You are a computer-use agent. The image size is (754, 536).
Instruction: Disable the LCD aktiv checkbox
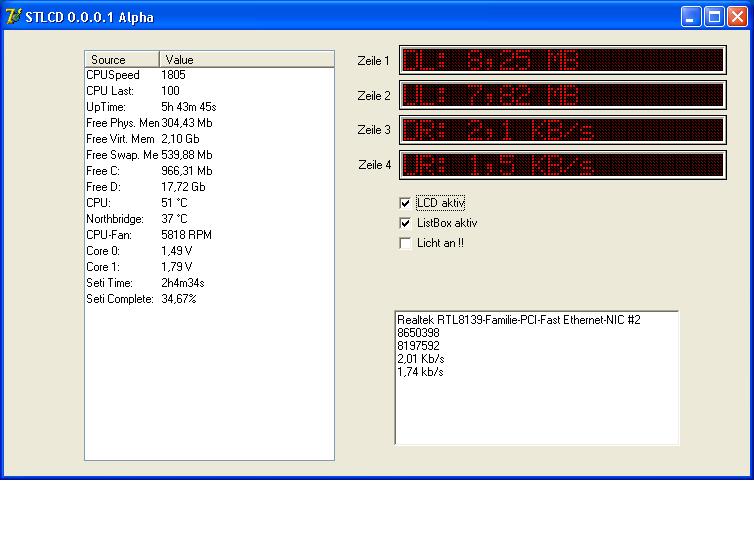pos(405,203)
